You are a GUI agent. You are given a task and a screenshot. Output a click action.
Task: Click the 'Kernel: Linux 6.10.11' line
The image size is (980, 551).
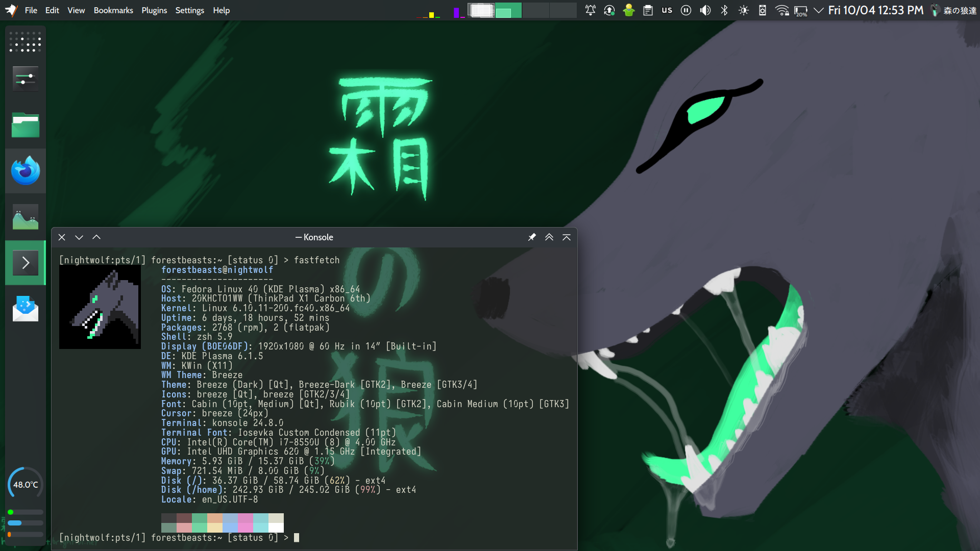(x=255, y=308)
